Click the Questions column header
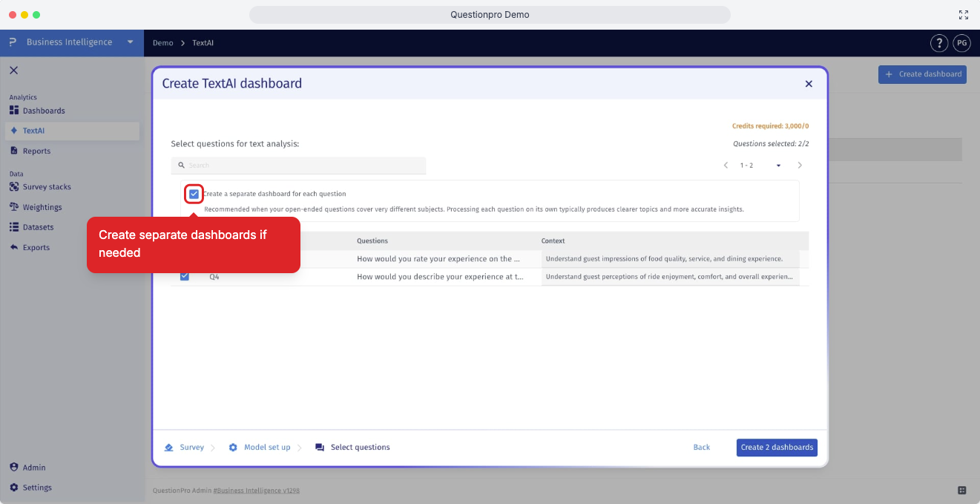The height and width of the screenshot is (504, 980). point(372,241)
